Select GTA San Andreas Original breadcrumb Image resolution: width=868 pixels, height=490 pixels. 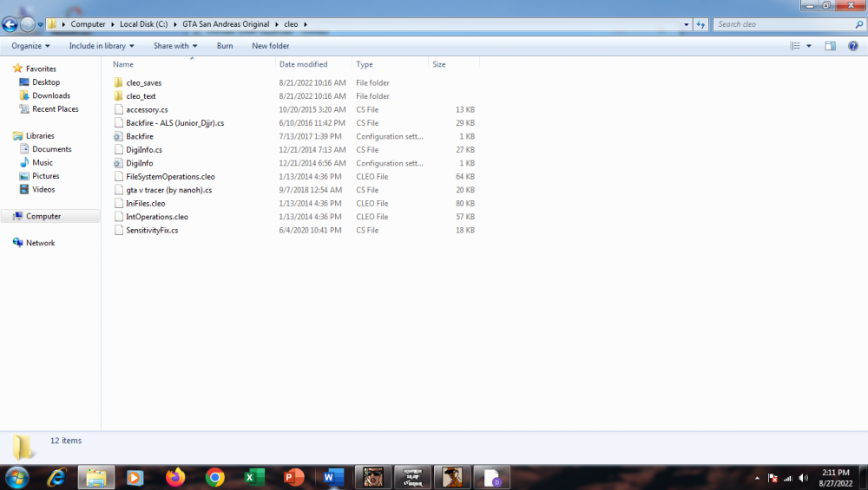point(226,24)
